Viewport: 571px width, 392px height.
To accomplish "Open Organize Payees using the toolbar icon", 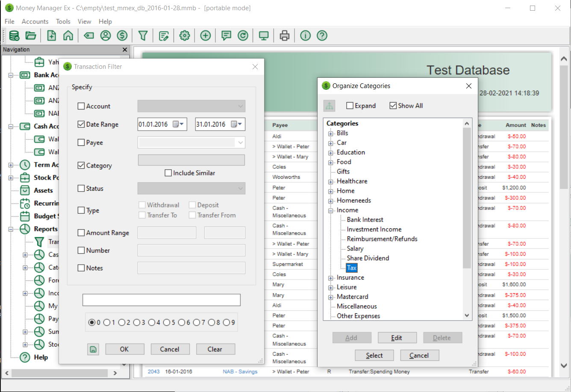I will 106,35.
